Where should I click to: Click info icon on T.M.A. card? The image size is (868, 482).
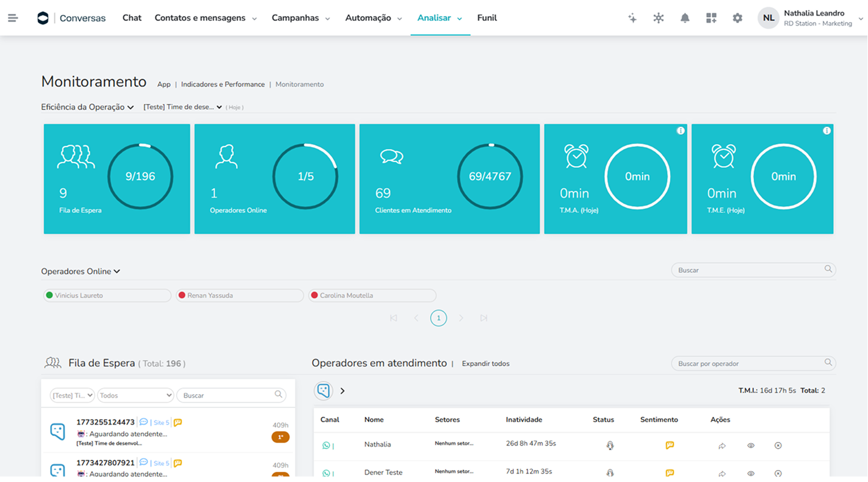(680, 130)
